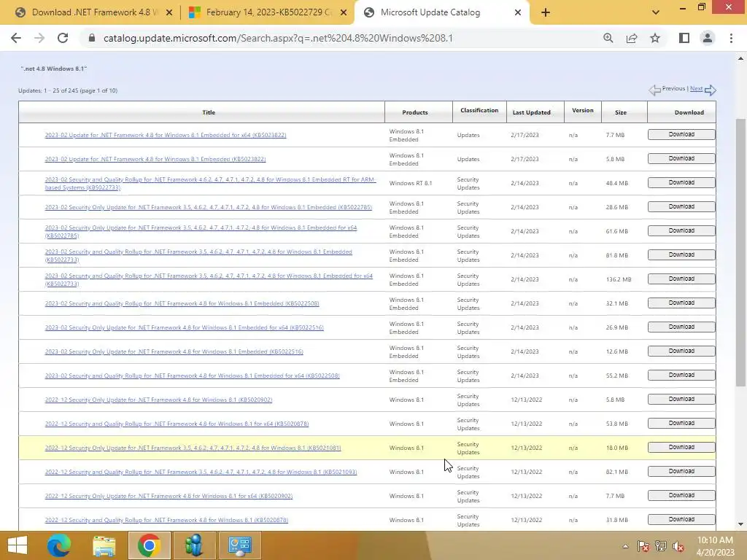Click the browser forward arrow
The width and height of the screenshot is (747, 560).
(39, 38)
